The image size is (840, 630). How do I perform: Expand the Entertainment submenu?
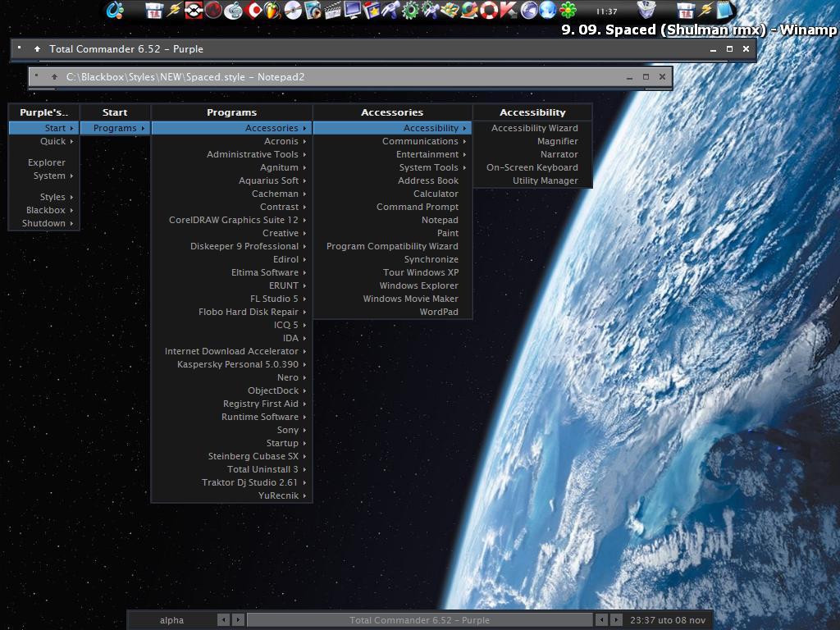coord(392,154)
